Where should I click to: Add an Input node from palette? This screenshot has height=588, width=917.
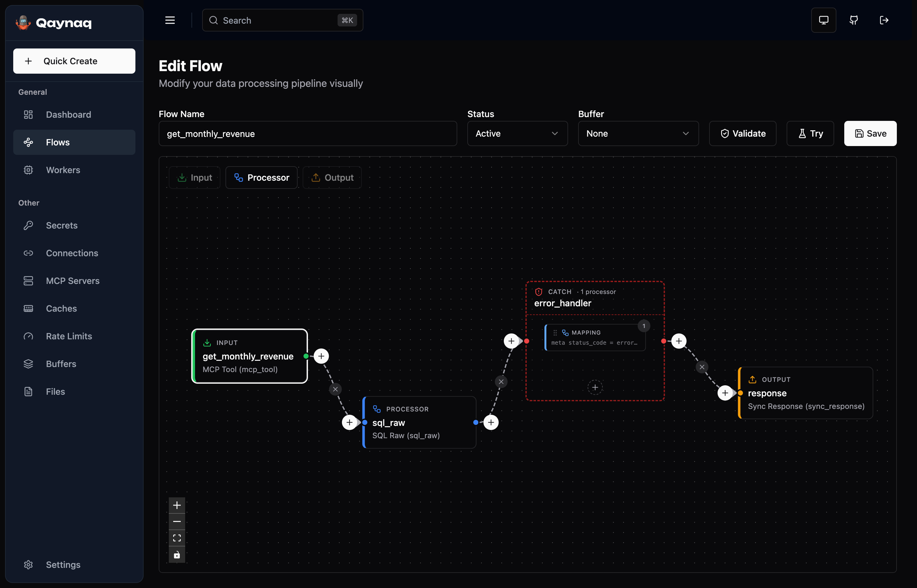coord(195,178)
